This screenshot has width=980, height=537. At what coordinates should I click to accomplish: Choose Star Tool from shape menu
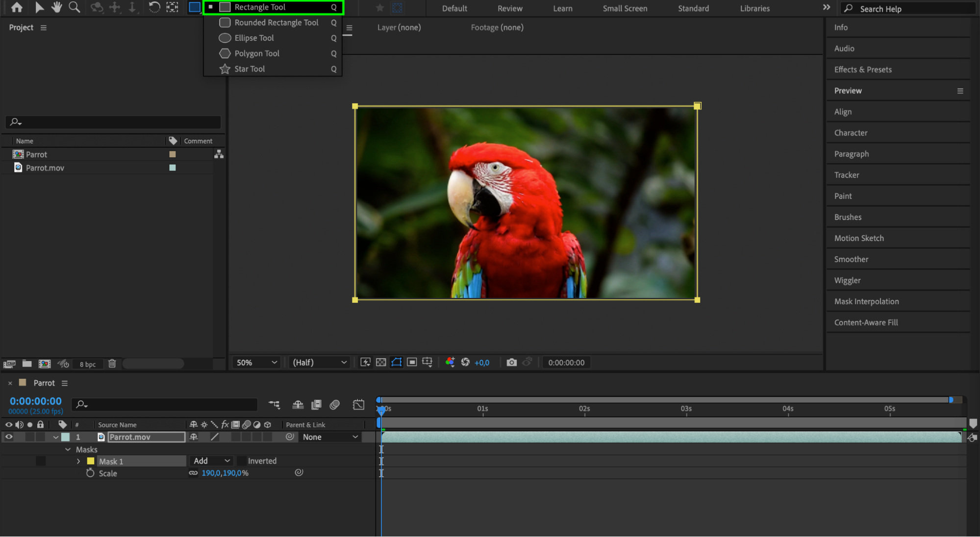[x=249, y=69]
